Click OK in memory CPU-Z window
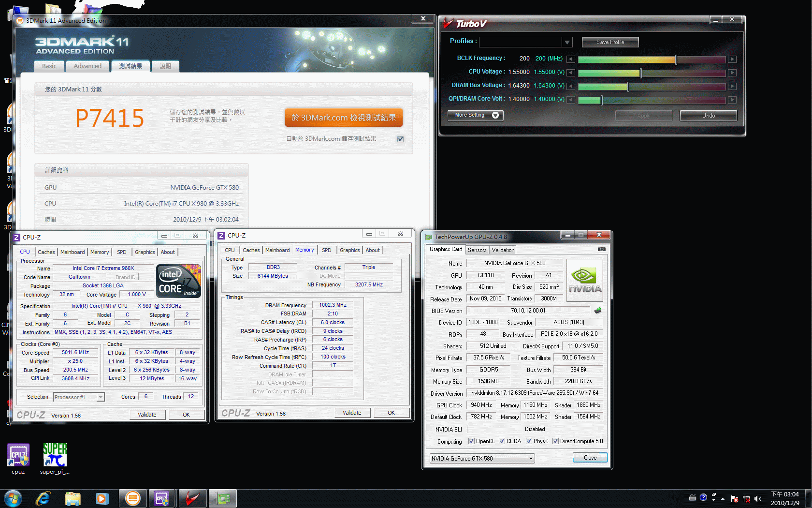 point(391,413)
